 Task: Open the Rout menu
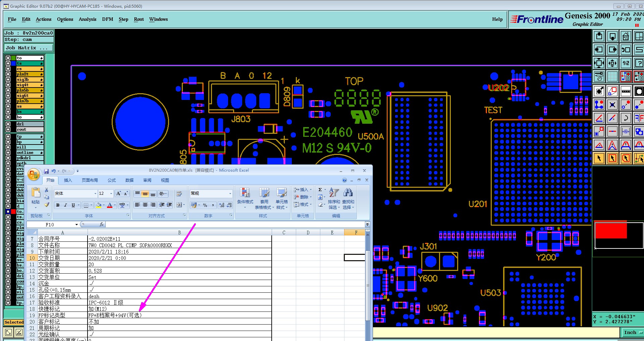(x=139, y=19)
